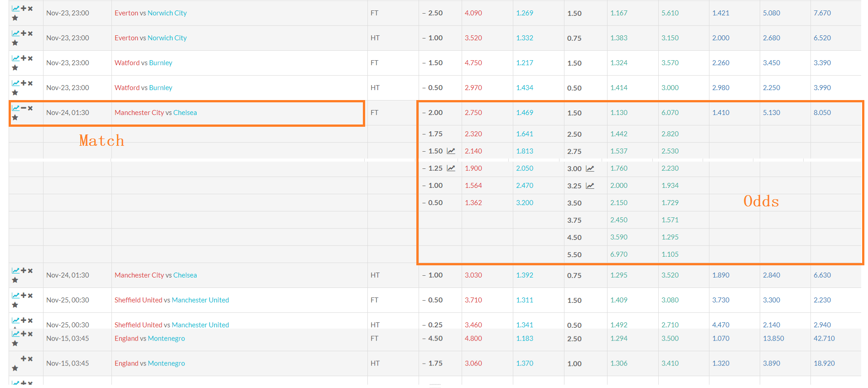Viewport: 868px width, 388px height.
Task: Select odds value 6.970 for total 5.50
Action: (619, 254)
